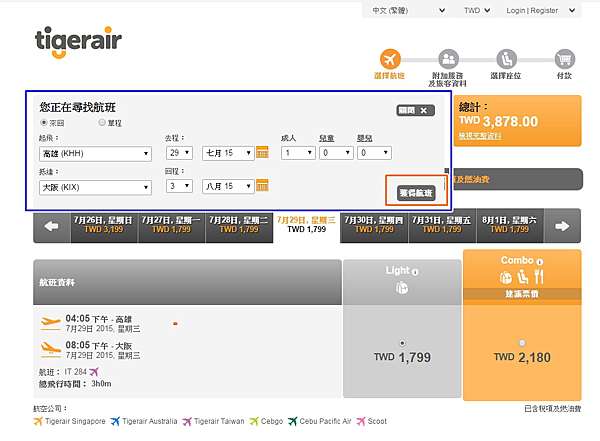The height and width of the screenshot is (441, 600).
Task: Open the children count dropdown
Action: point(336,153)
